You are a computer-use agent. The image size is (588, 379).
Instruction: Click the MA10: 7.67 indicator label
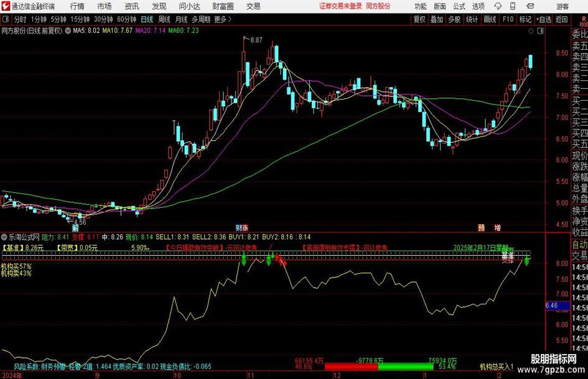click(118, 30)
